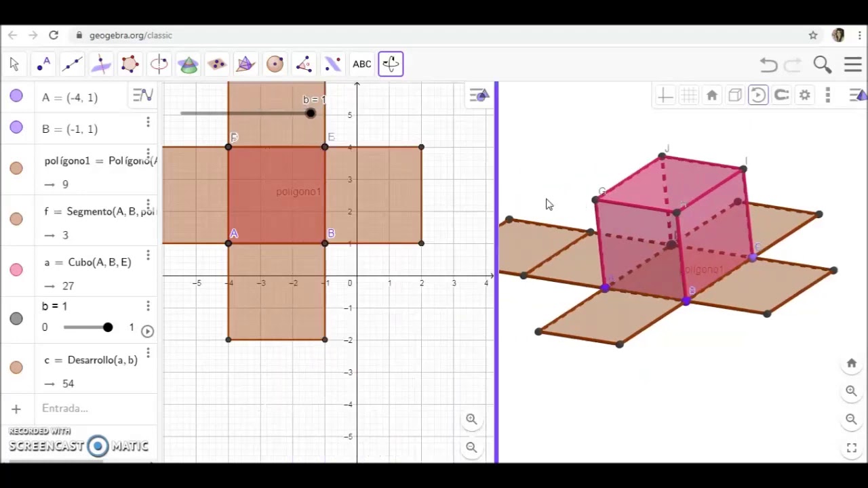
Task: Select the Polygon tool
Action: tap(130, 64)
